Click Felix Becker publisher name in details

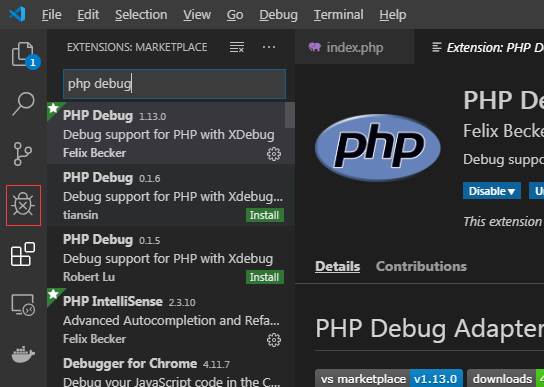[503, 131]
